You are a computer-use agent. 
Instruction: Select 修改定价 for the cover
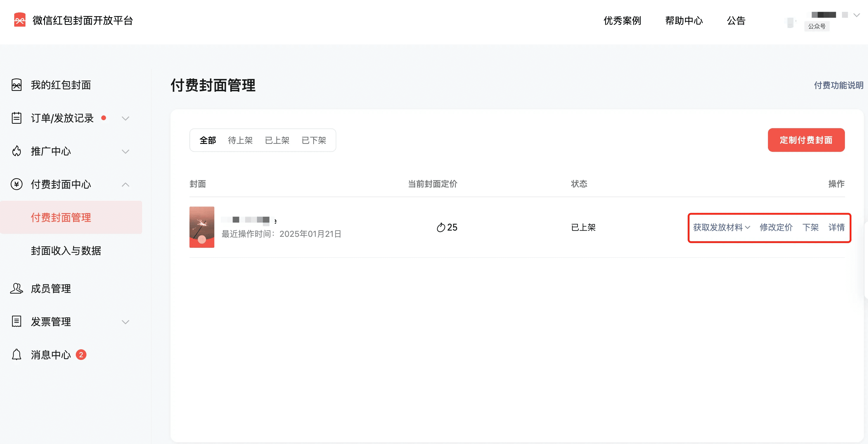[x=776, y=228]
